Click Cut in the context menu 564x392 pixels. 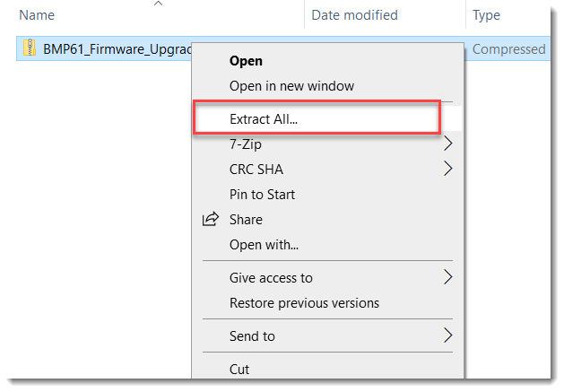coord(239,369)
